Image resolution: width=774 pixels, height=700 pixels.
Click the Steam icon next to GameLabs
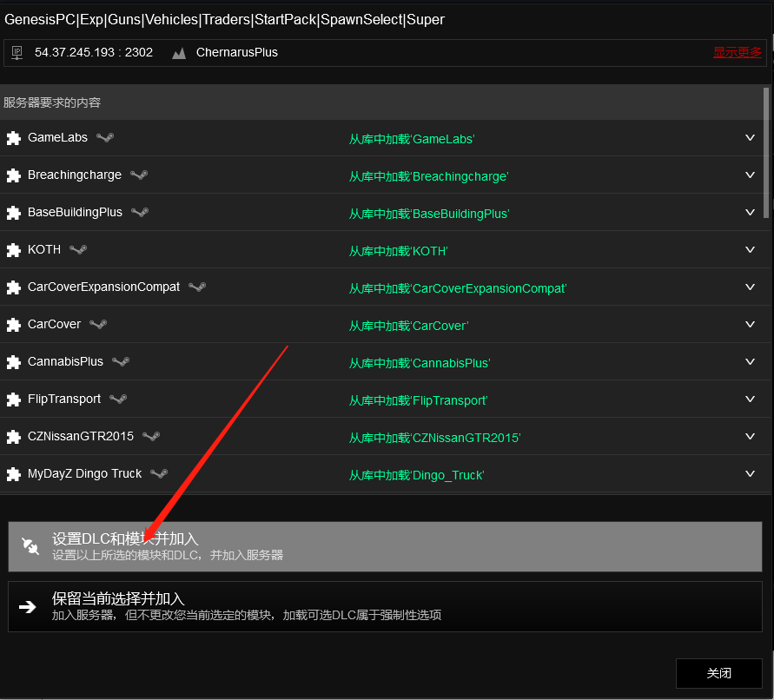105,137
